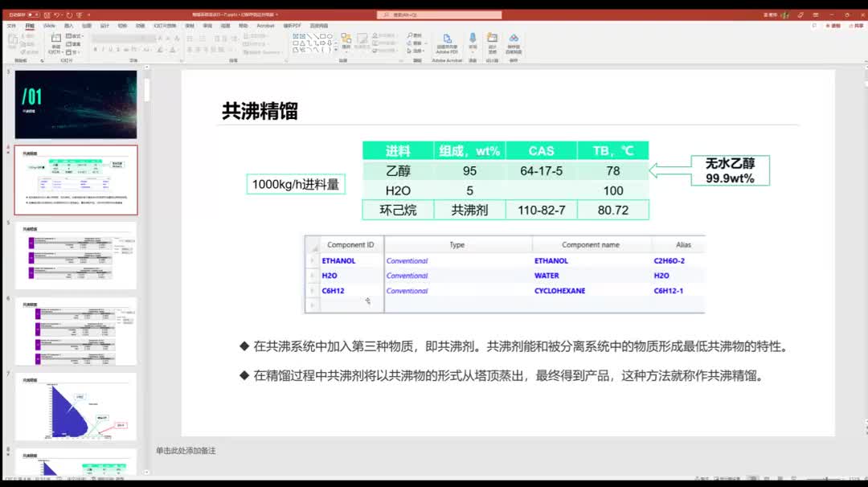Open ribbon display options in title bar
The image size is (868, 487).
pos(816,15)
